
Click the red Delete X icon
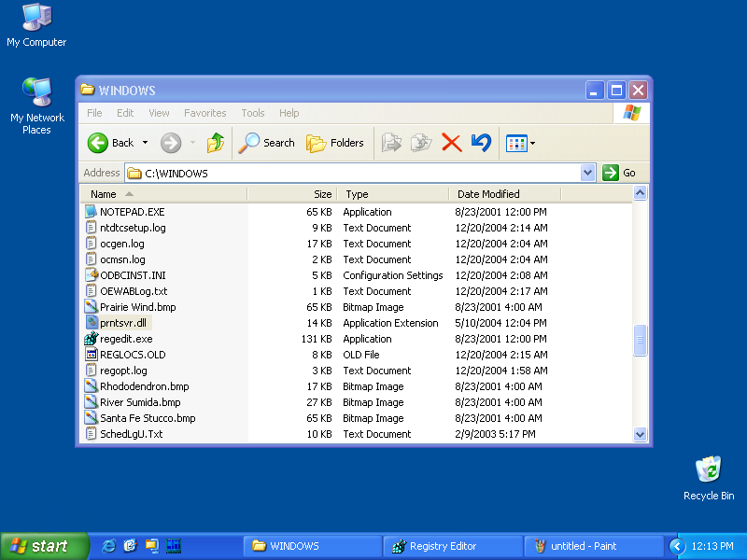point(451,143)
